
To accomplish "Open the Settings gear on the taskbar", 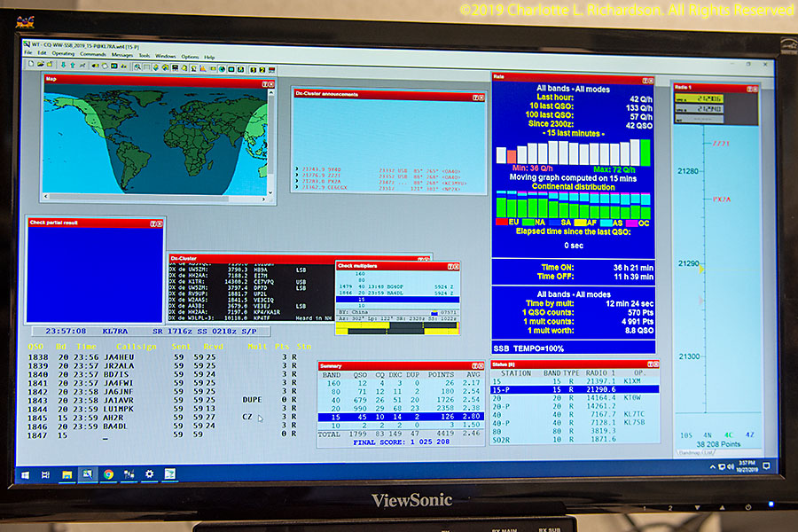I will pyautogui.click(x=149, y=474).
